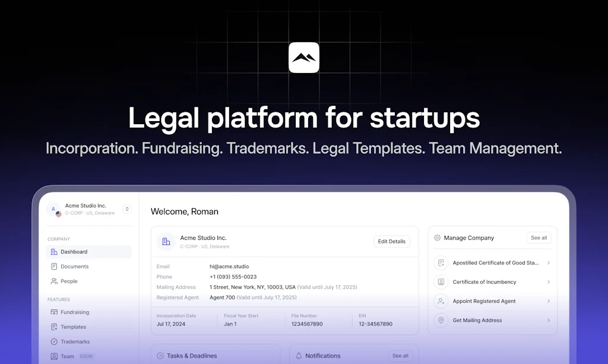Image resolution: width=608 pixels, height=364 pixels.
Task: Go to People in the sidebar
Action: pos(69,281)
